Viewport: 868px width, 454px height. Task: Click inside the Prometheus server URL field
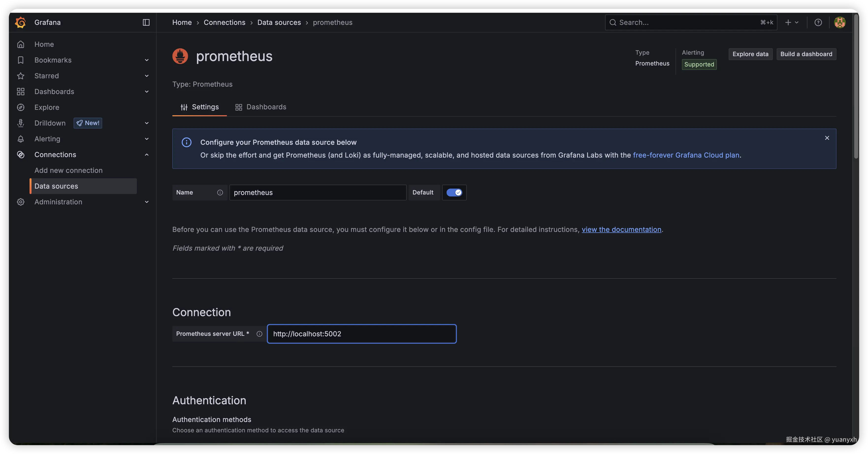tap(362, 334)
